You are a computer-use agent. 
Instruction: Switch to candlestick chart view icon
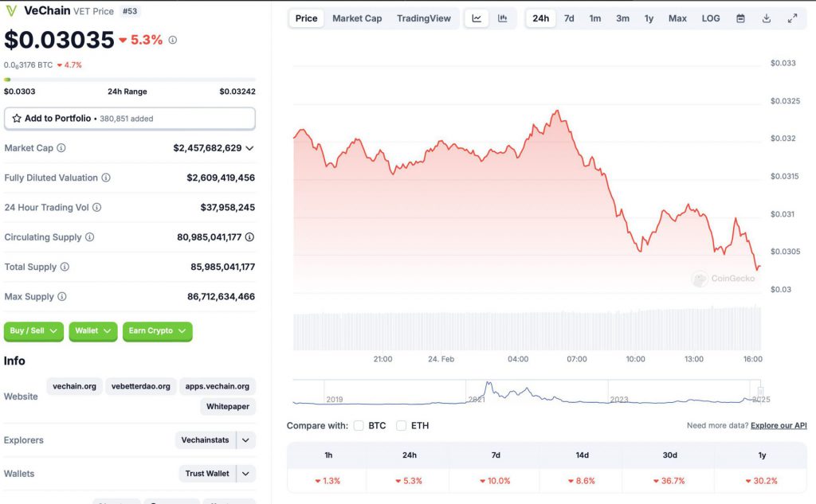point(503,18)
